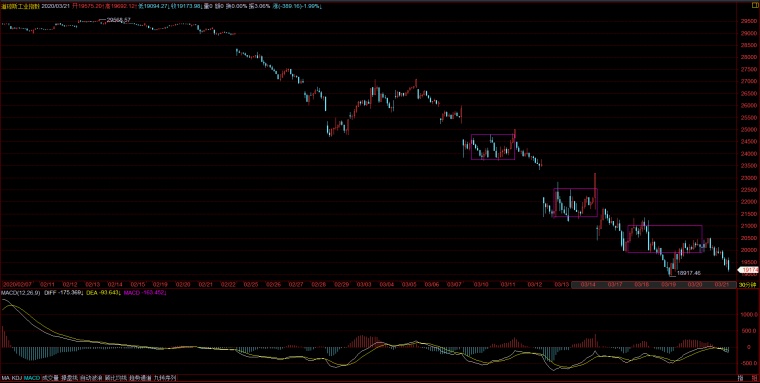Click the current price tag on price axis

pyautogui.click(x=749, y=270)
